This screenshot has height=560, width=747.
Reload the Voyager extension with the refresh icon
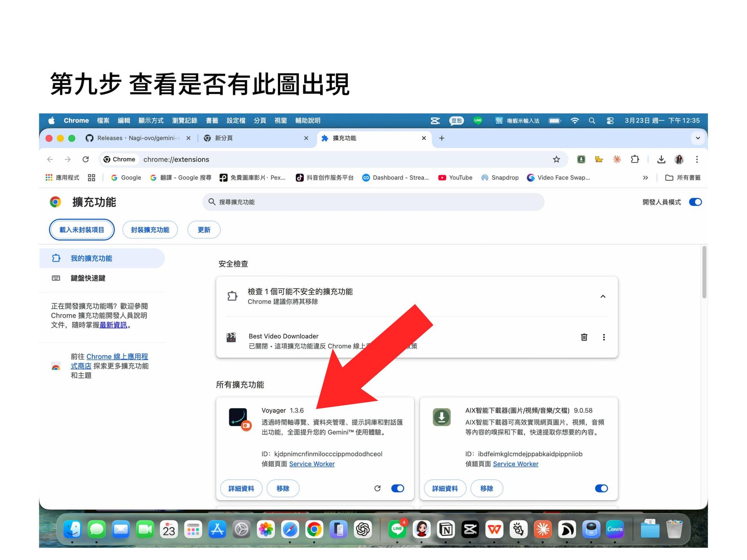pos(377,488)
